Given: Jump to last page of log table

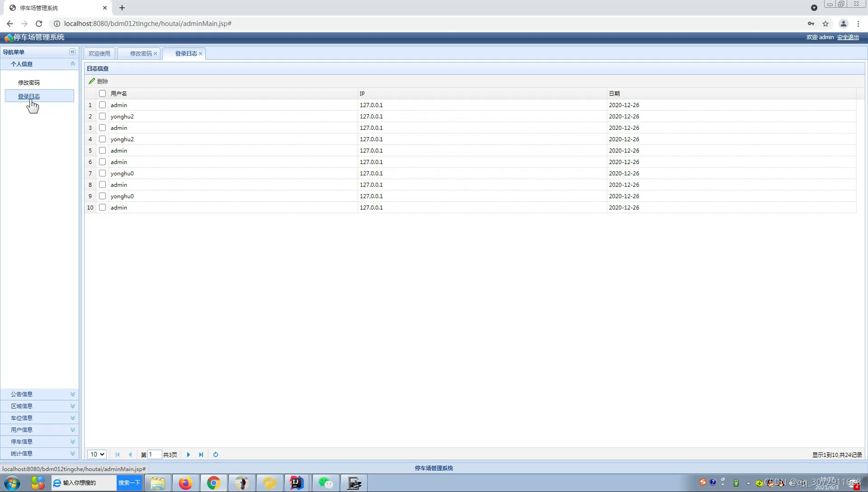Looking at the screenshot, I should 201,454.
